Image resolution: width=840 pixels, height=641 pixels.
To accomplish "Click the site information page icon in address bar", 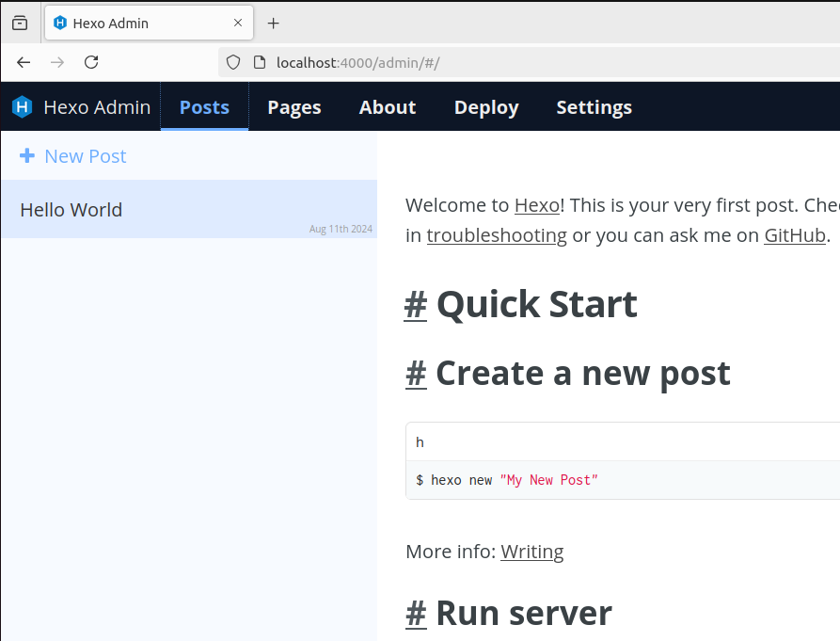I will (x=257, y=62).
